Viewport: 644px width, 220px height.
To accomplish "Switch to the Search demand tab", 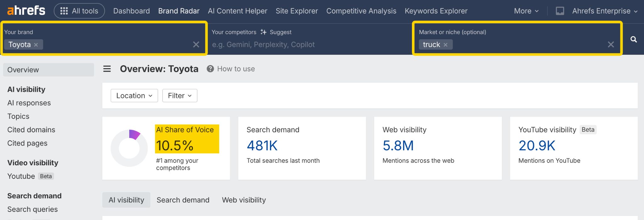I will (x=183, y=200).
